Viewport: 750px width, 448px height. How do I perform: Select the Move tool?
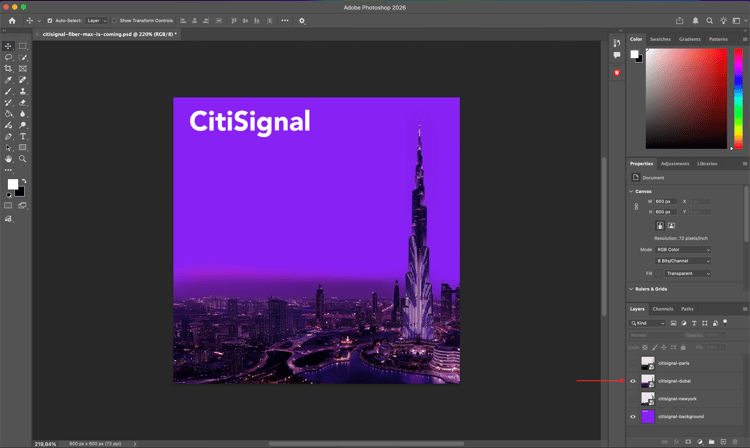tap(8, 46)
